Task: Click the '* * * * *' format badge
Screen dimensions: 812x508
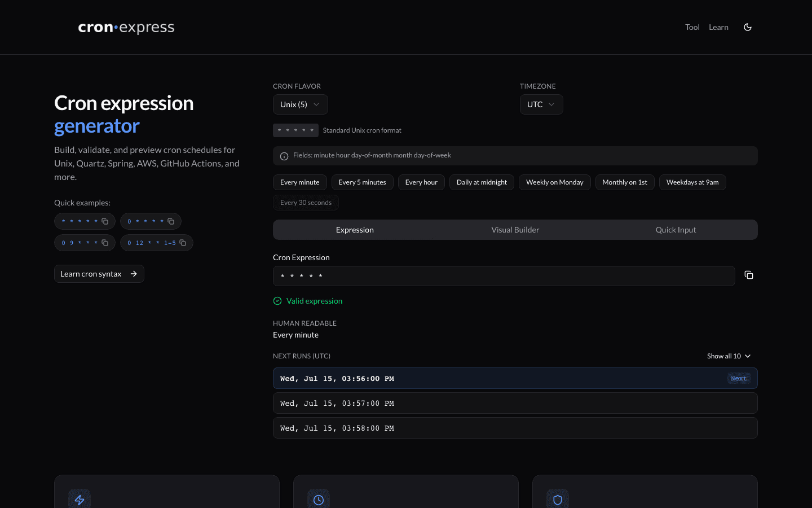Action: [295, 130]
